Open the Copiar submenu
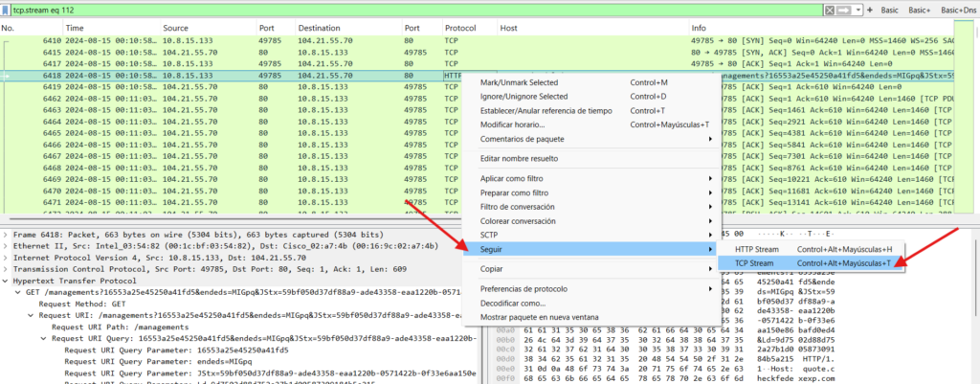Viewport: 980px width, 384px height. tap(493, 270)
